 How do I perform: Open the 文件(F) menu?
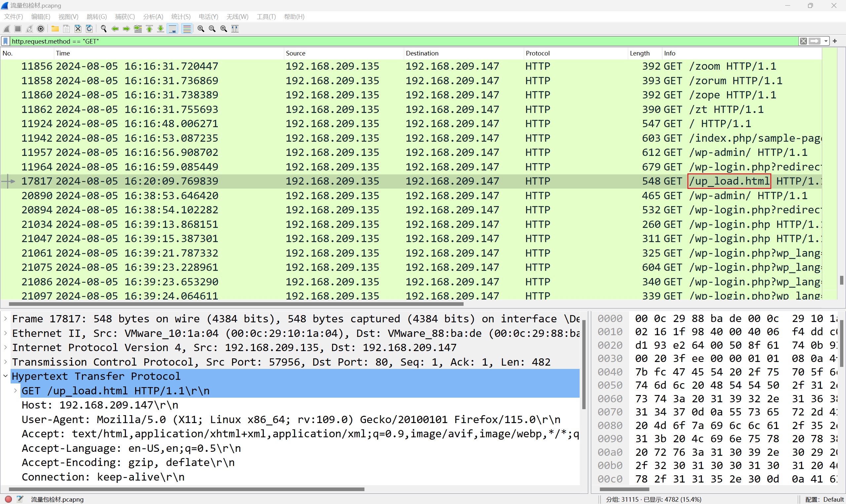point(14,17)
